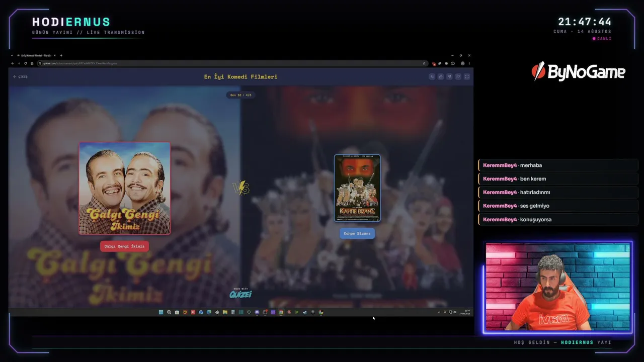Select the Kahpe Bizans poster
This screenshot has width=644, height=362.
pyautogui.click(x=357, y=188)
